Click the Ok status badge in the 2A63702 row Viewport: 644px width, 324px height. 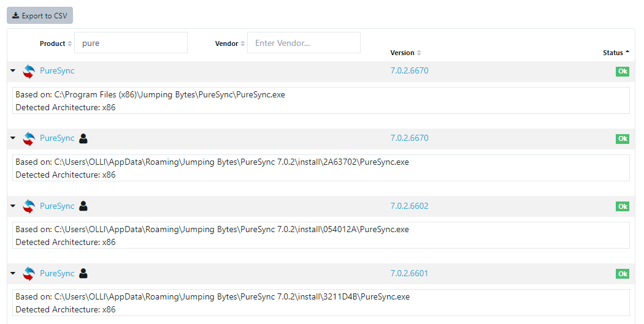tap(623, 138)
